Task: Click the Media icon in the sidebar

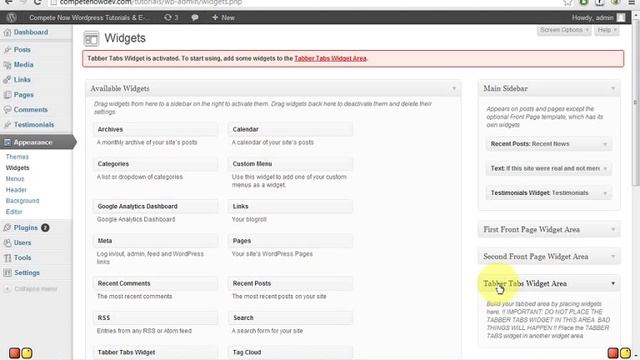Action: click(x=7, y=65)
